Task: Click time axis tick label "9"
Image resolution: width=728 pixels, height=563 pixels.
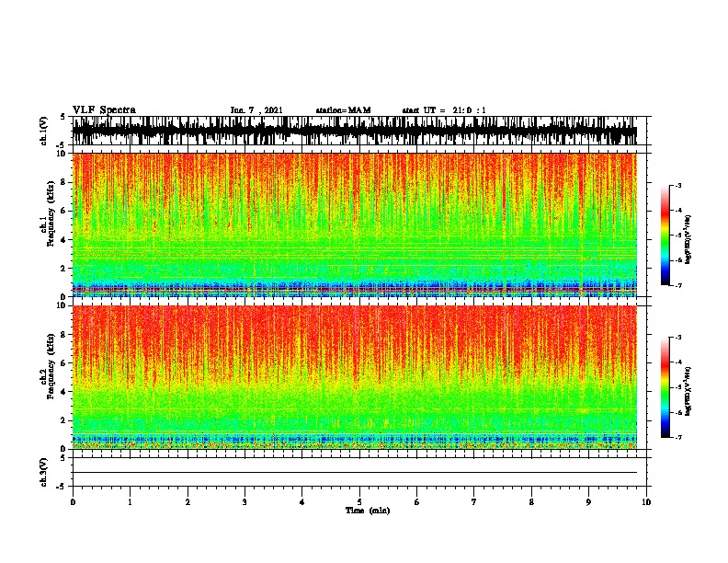Action: click(x=588, y=502)
